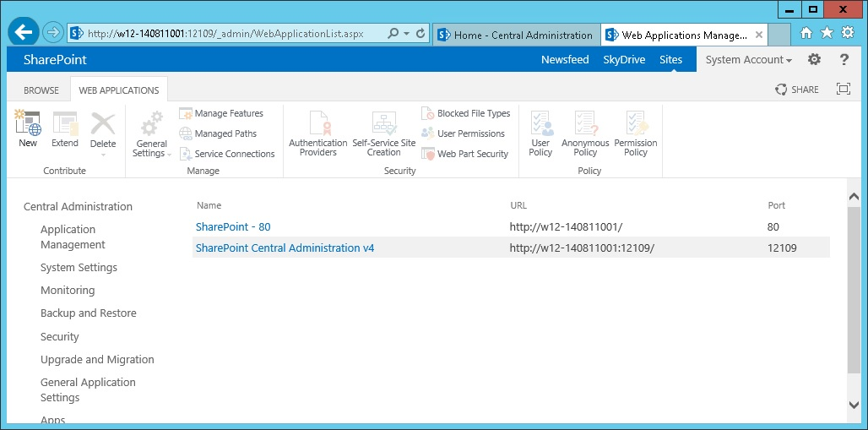Click the page's vertical scrollbar down arrow

(x=854, y=406)
